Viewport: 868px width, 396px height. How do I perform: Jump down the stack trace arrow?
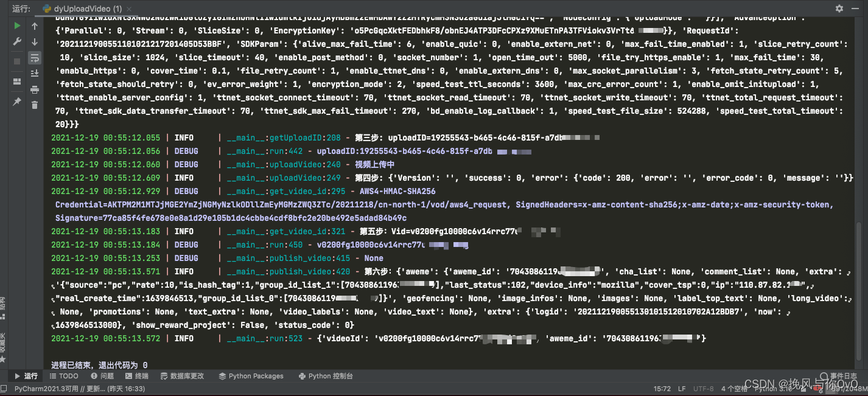pos(35,42)
